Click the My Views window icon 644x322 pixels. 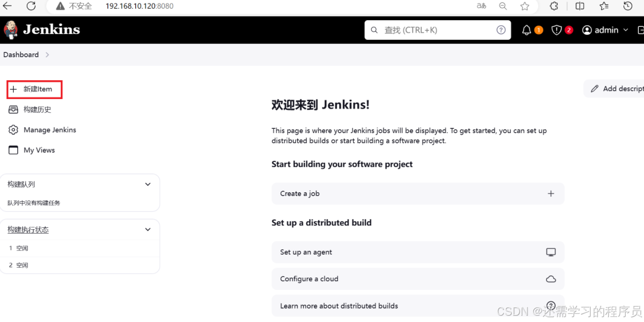click(x=13, y=150)
